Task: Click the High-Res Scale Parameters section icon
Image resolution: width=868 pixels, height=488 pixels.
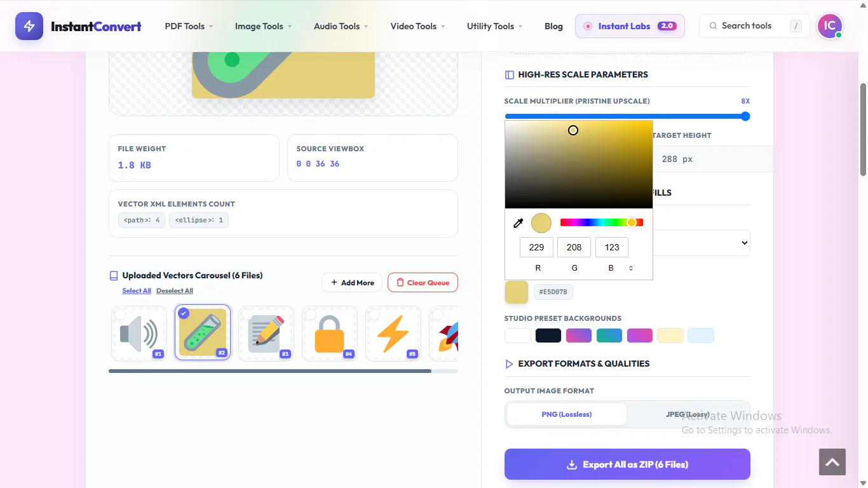Action: (x=509, y=75)
